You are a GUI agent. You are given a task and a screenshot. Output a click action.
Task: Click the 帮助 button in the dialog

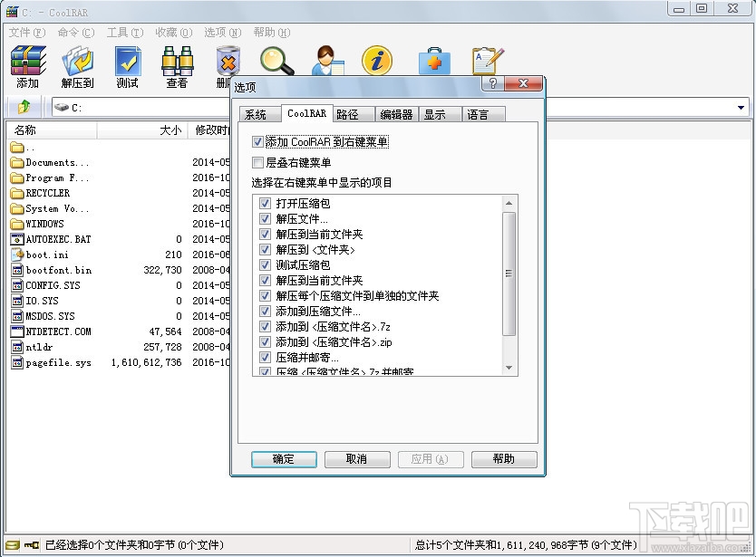coord(504,459)
